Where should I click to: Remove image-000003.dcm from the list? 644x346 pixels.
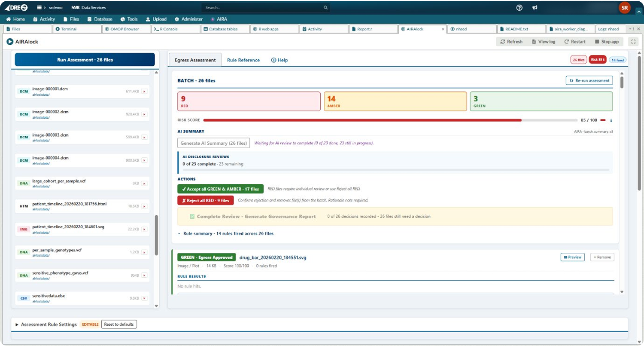click(144, 137)
